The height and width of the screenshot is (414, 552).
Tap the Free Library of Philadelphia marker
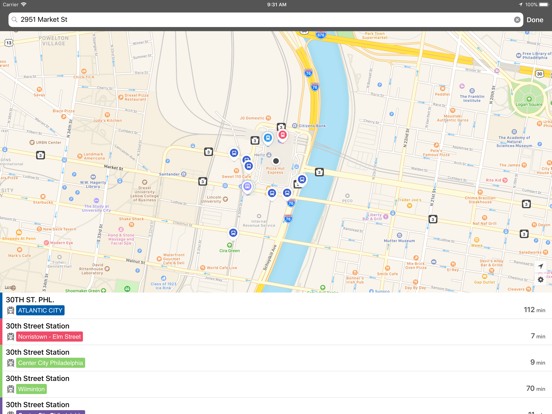[x=518, y=55]
